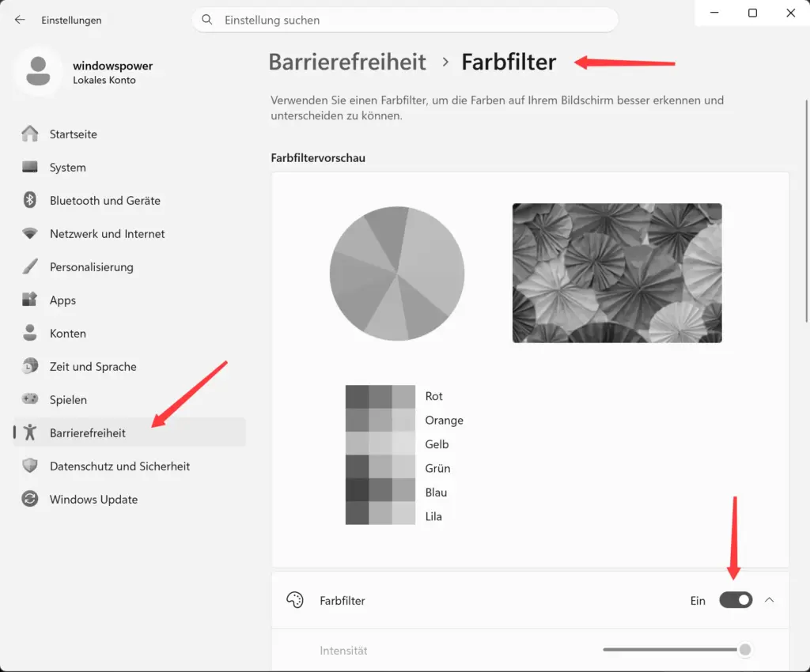This screenshot has width=810, height=672.
Task: Open Windows Update page label
Action: point(93,499)
